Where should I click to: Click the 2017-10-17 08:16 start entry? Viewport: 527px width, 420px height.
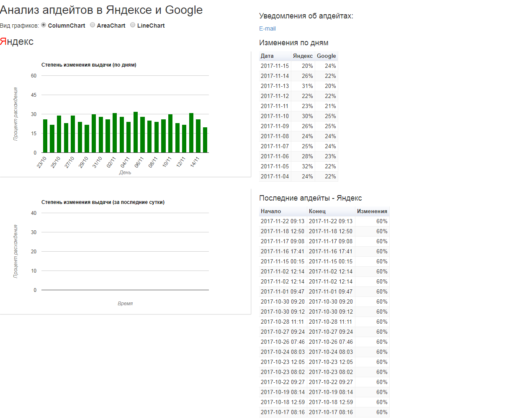click(x=283, y=412)
